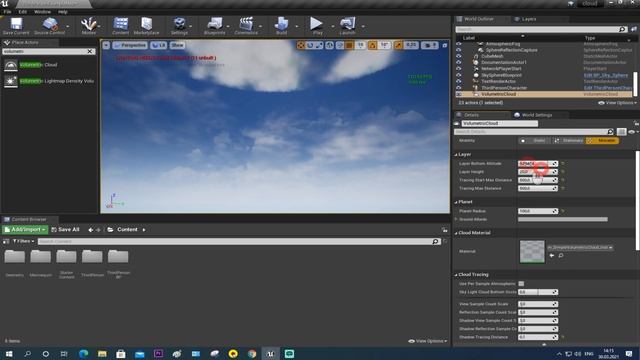Image resolution: width=640 pixels, height=360 pixels.
Task: Toggle visibility of the AtmosphericFog actor
Action: pos(458,44)
